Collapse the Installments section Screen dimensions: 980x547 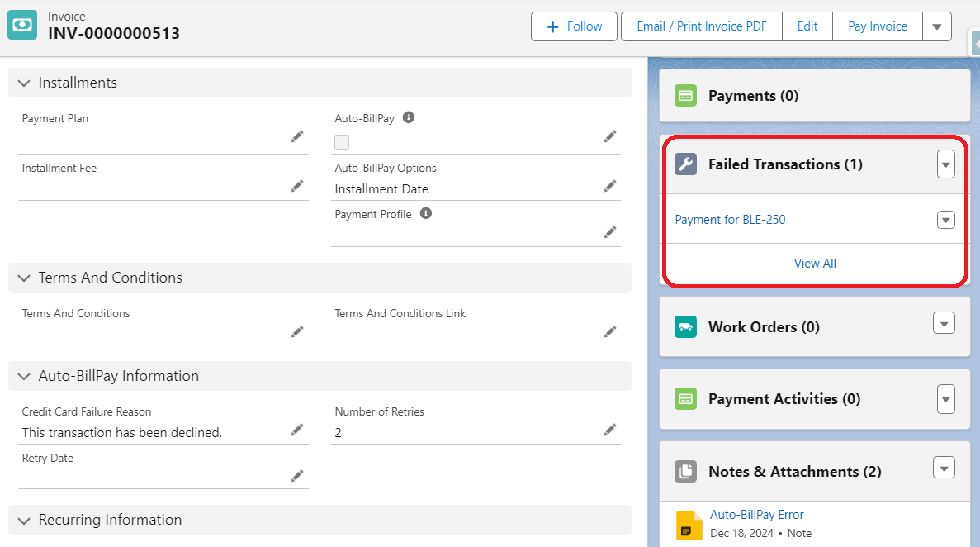pyautogui.click(x=23, y=83)
